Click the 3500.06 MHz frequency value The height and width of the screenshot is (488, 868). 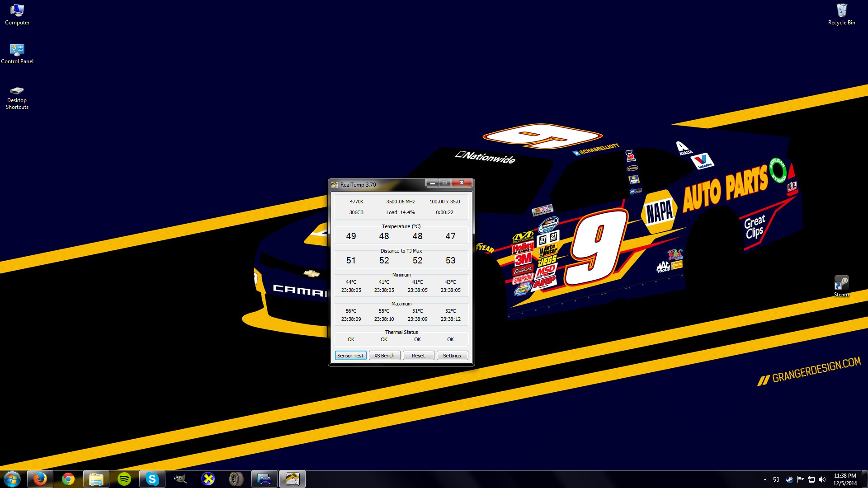[401, 202]
